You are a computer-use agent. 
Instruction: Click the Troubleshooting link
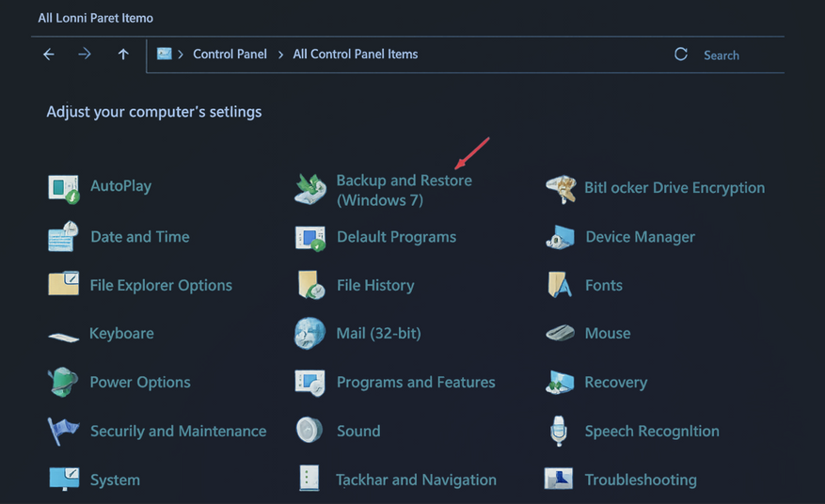tap(640, 480)
